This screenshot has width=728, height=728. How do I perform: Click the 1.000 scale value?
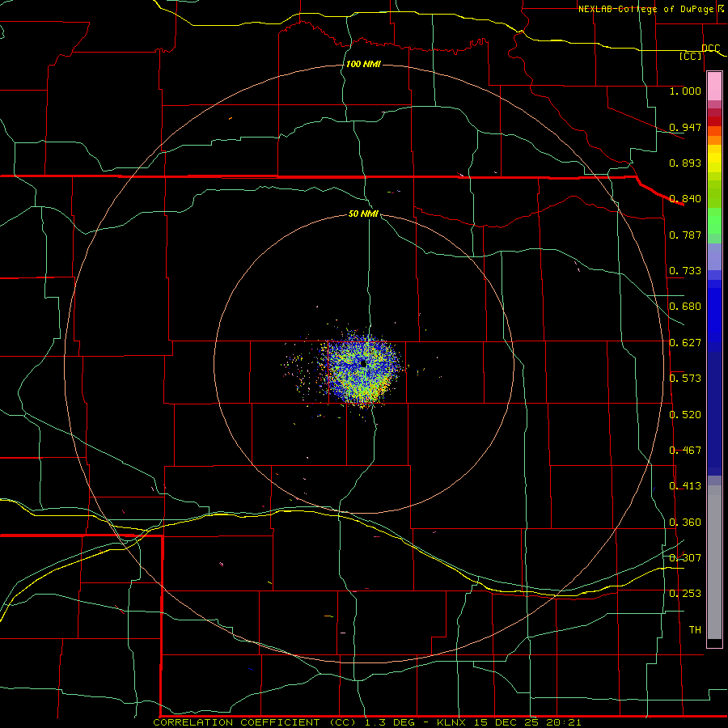pyautogui.click(x=685, y=91)
